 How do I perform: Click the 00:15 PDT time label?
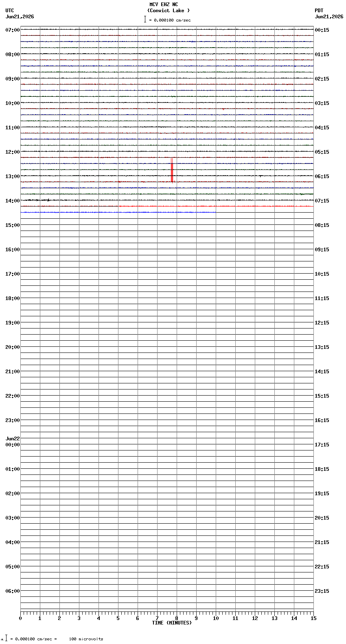[322, 30]
